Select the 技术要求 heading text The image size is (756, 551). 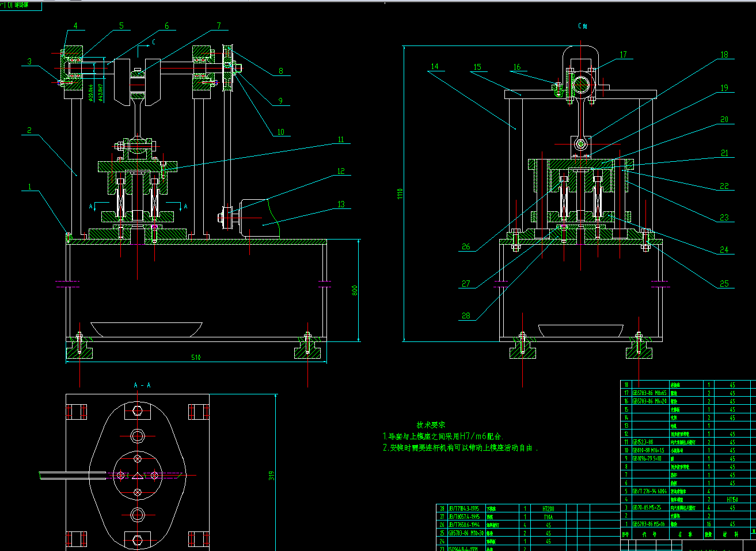(431, 425)
